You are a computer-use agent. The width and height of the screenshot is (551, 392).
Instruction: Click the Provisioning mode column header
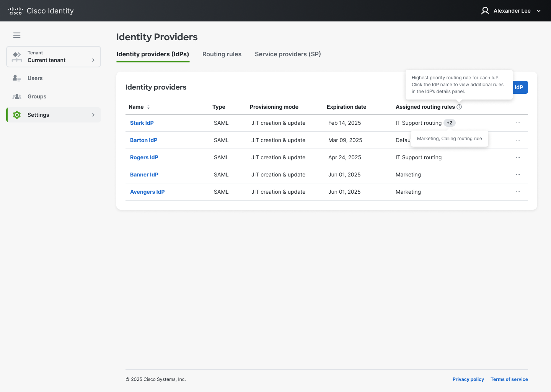point(274,107)
